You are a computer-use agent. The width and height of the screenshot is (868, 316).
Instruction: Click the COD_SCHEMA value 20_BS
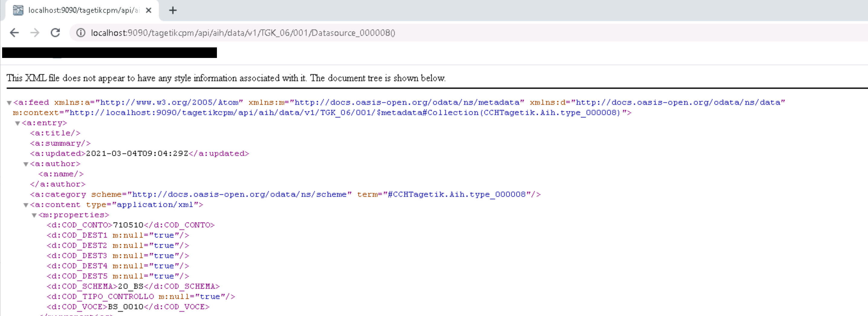point(131,286)
